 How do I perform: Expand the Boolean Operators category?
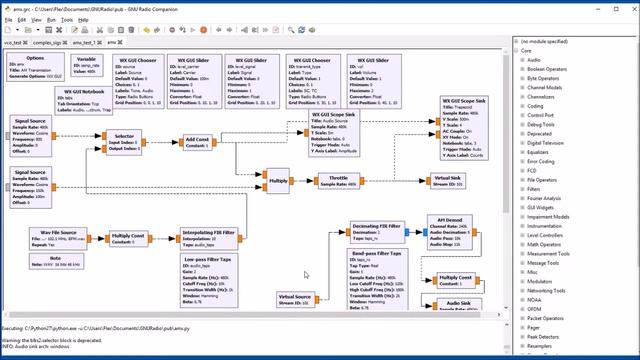pyautogui.click(x=522, y=69)
